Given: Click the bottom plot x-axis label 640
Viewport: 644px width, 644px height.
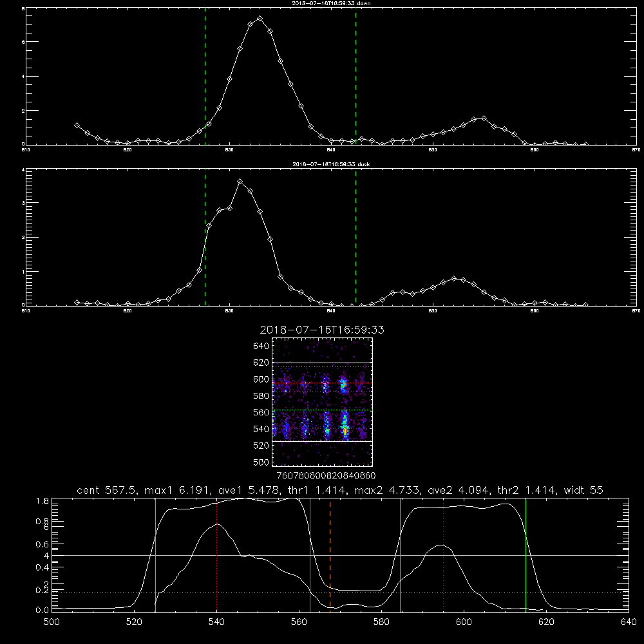Looking at the screenshot, I should [629, 622].
